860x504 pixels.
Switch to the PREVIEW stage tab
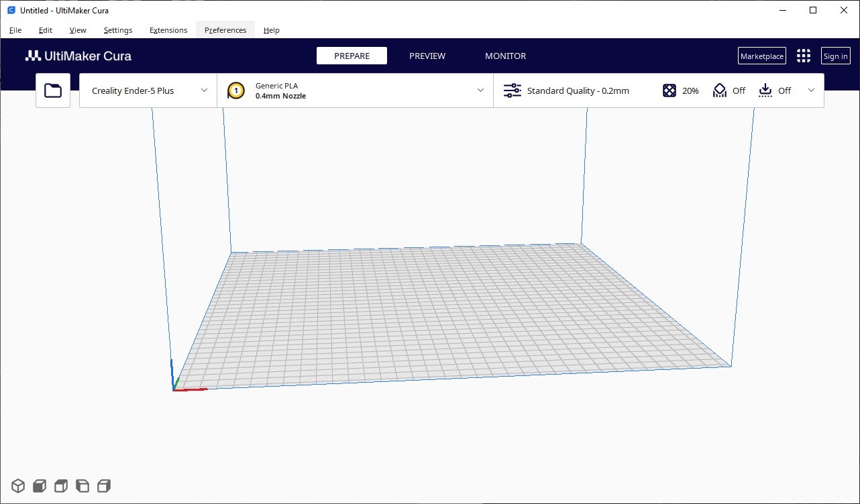pos(427,56)
